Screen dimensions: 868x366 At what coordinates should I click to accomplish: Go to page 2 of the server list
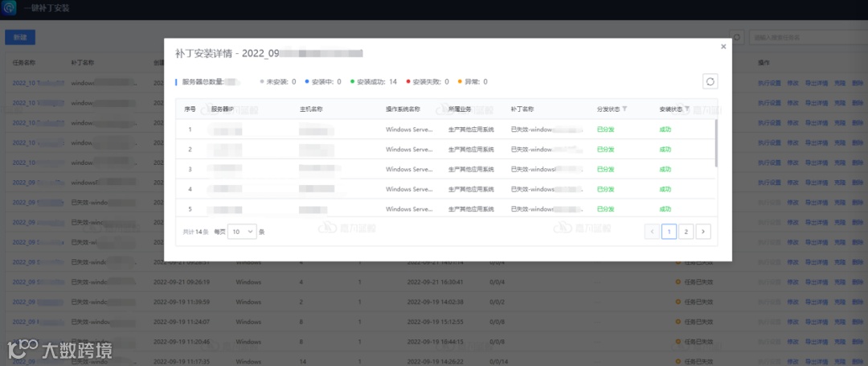coord(686,232)
